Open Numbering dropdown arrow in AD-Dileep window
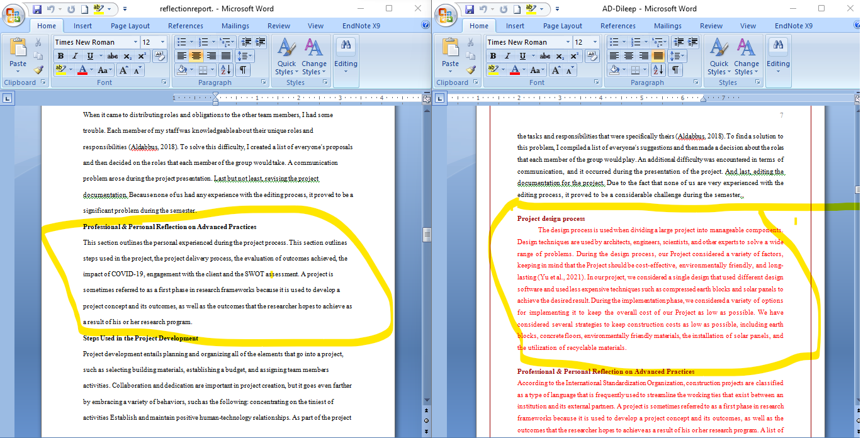This screenshot has width=868, height=438. [645, 42]
